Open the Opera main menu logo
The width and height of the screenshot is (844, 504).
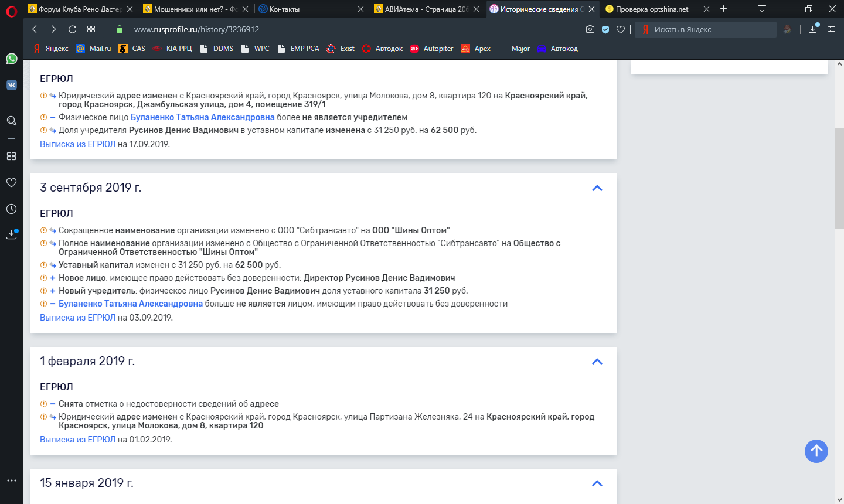click(11, 12)
